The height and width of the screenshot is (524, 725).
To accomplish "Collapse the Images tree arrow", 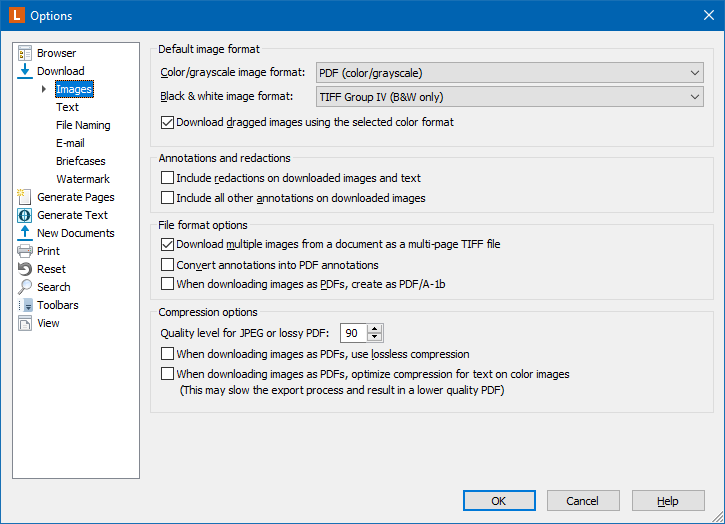I will point(43,89).
